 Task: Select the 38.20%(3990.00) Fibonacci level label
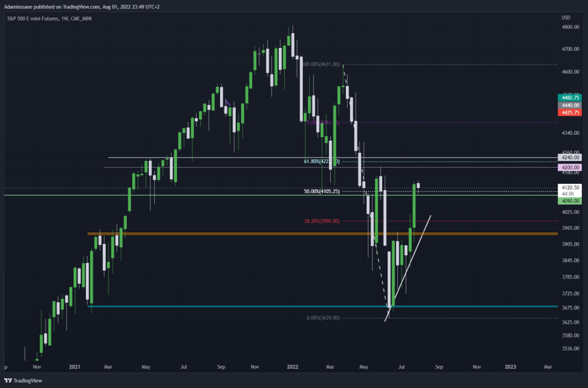click(322, 221)
